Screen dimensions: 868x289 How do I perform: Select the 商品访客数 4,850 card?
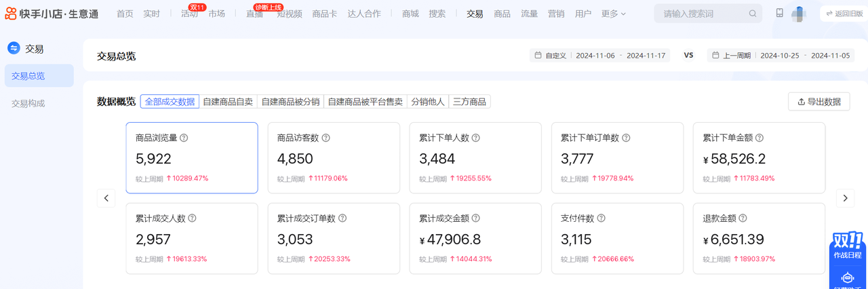[x=334, y=157]
